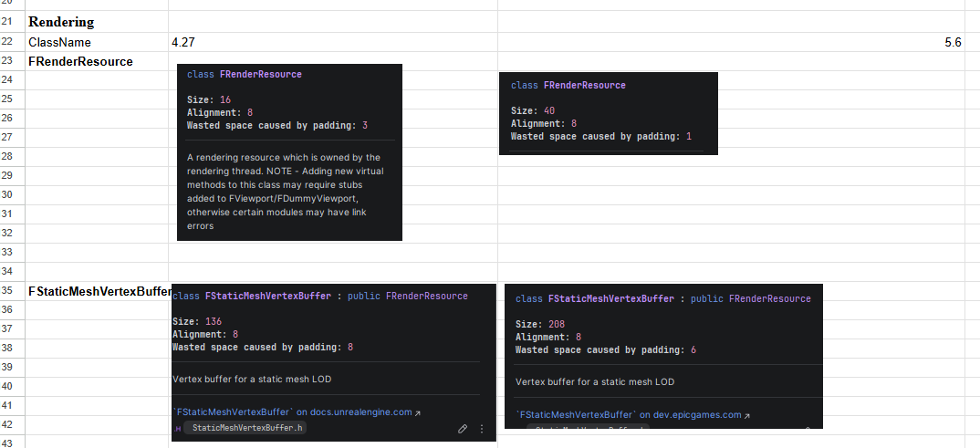
Task: Click 'Wasted space caused by padding: 6' line
Action: (x=606, y=349)
